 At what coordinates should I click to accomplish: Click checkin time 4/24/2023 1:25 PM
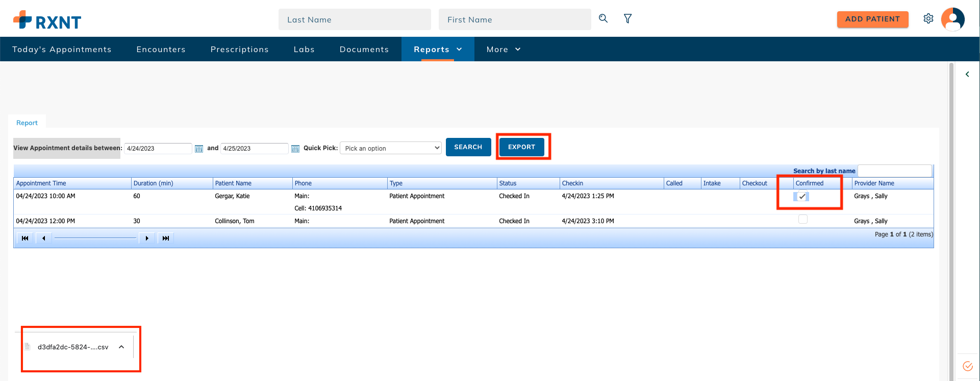pyautogui.click(x=588, y=196)
